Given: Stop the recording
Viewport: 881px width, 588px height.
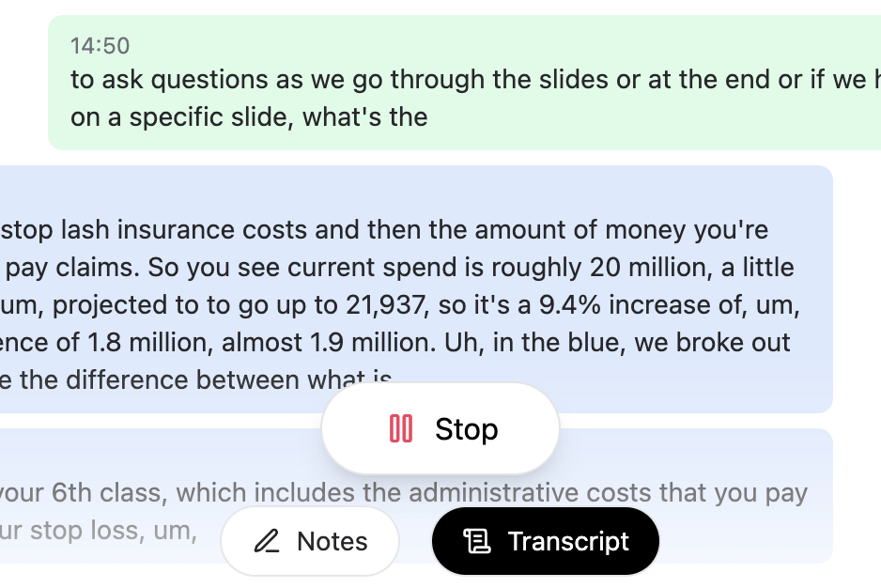Looking at the screenshot, I should coord(440,429).
